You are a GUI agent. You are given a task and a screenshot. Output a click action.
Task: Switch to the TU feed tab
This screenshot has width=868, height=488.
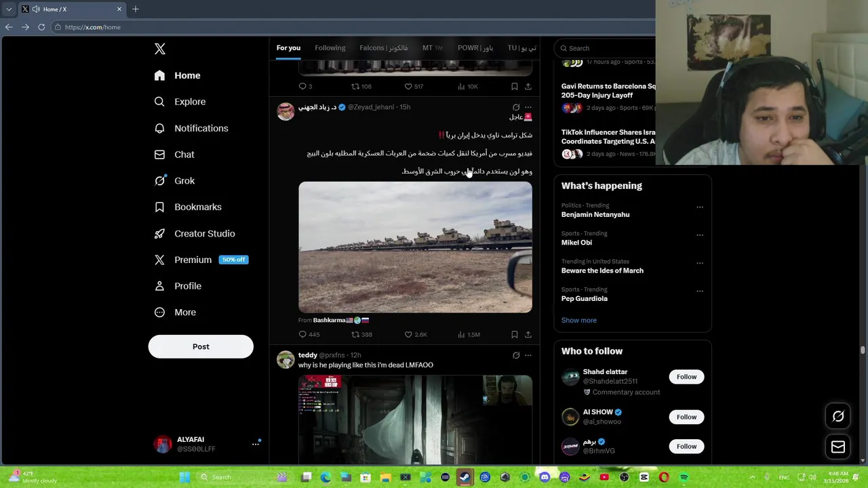point(522,48)
